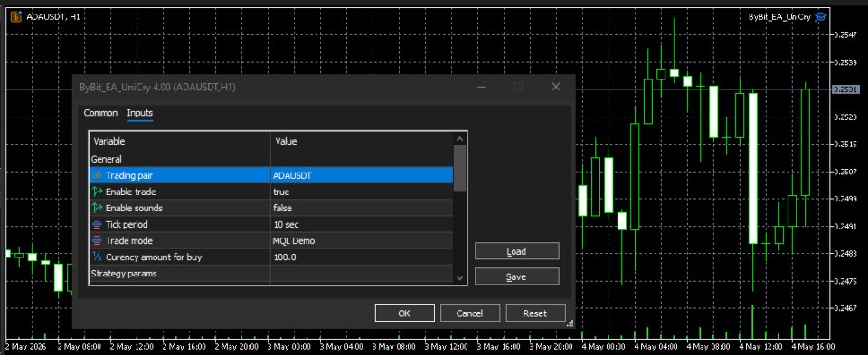
Task: Click the 'ab' string icon beside Trading pair
Action: coord(97,175)
